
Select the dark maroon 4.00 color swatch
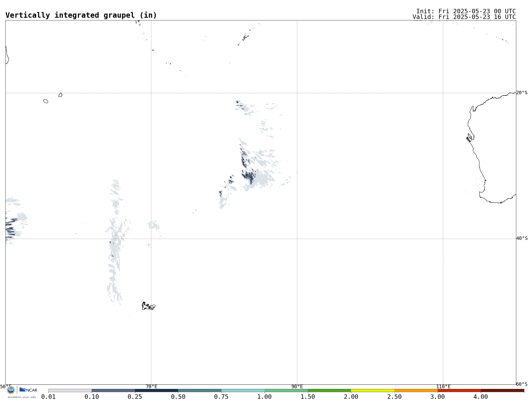[x=502, y=391]
